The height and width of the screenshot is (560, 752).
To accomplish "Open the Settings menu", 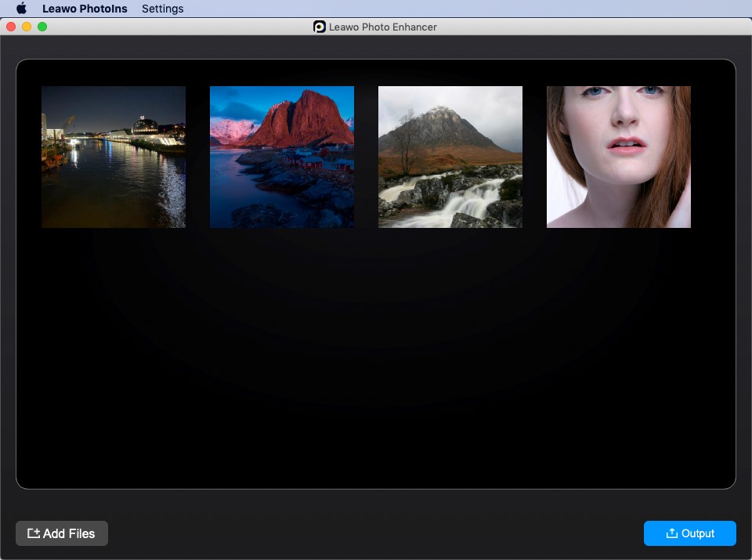I will pyautogui.click(x=162, y=9).
